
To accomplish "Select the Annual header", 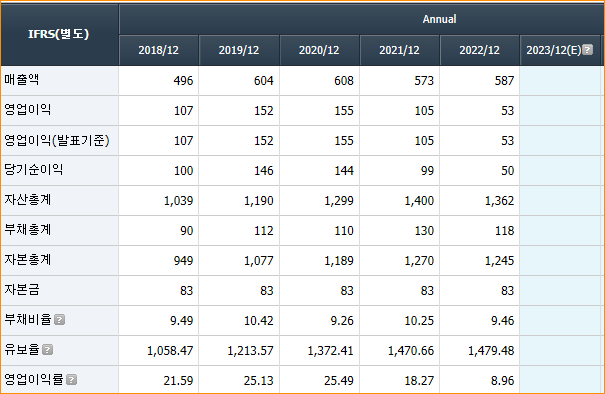I will coord(439,19).
